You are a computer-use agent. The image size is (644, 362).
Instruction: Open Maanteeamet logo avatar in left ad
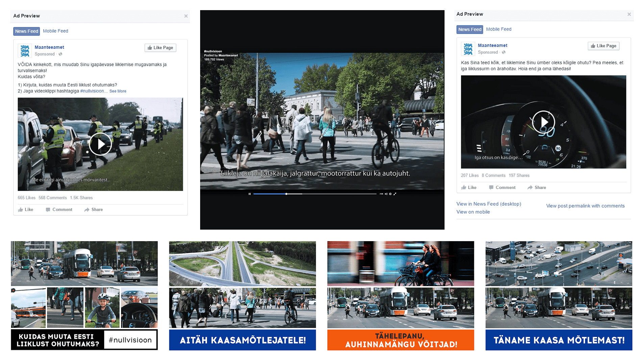[25, 51]
